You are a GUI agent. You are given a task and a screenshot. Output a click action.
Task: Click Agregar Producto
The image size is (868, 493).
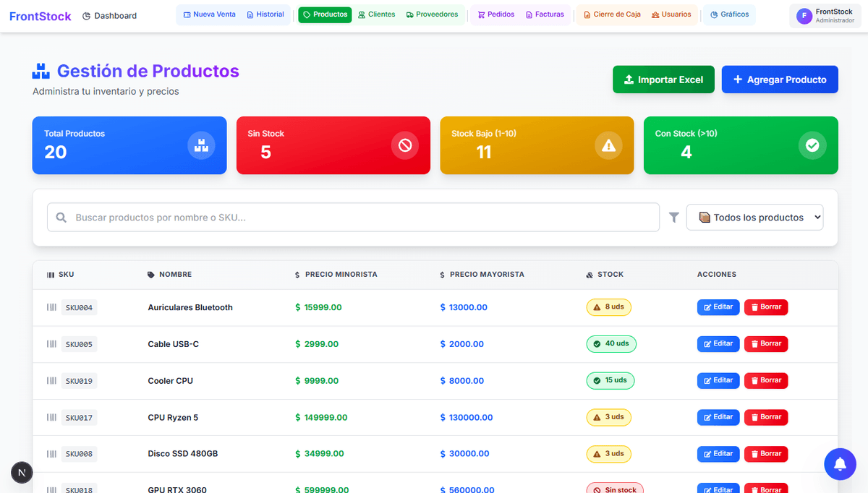pyautogui.click(x=779, y=80)
